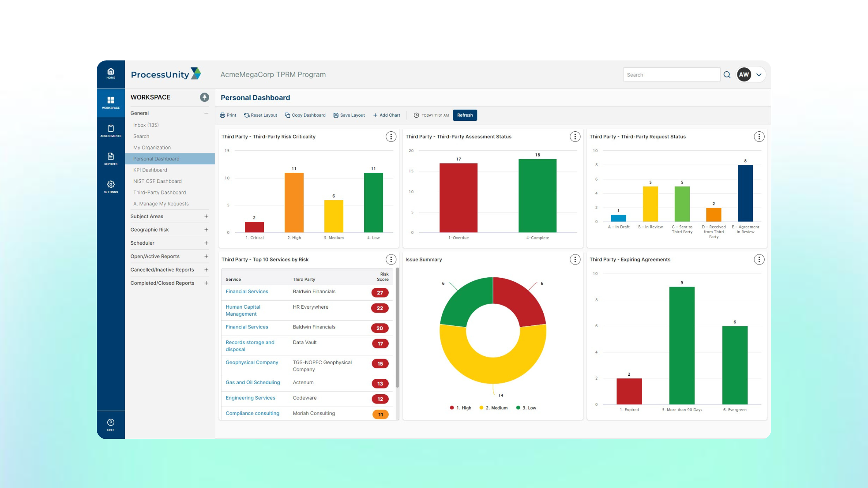Open the Help question mark icon
Screen dimensions: 868x488
(x=111, y=425)
